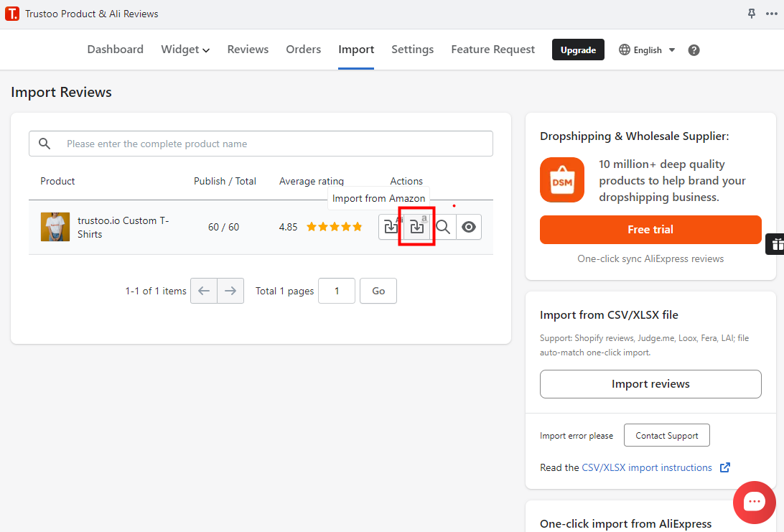Viewport: 784px width, 532px height.
Task: Click the Go pagination button
Action: pos(378,291)
